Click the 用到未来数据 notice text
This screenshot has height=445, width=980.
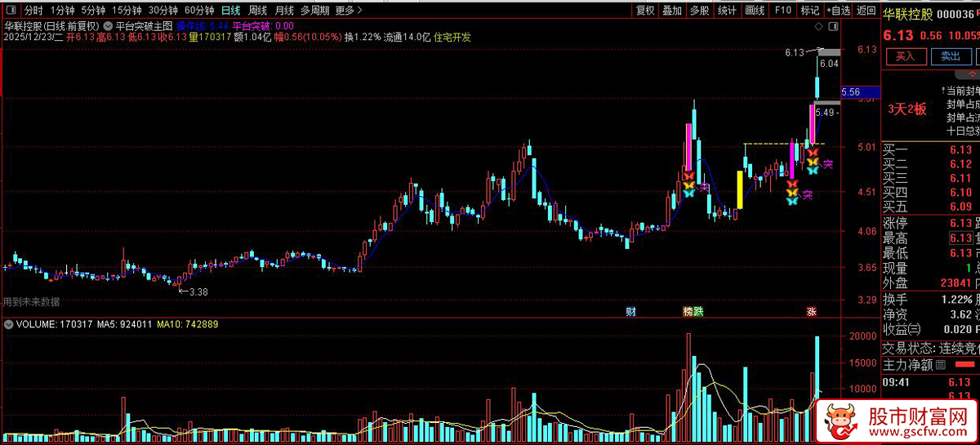click(x=31, y=301)
